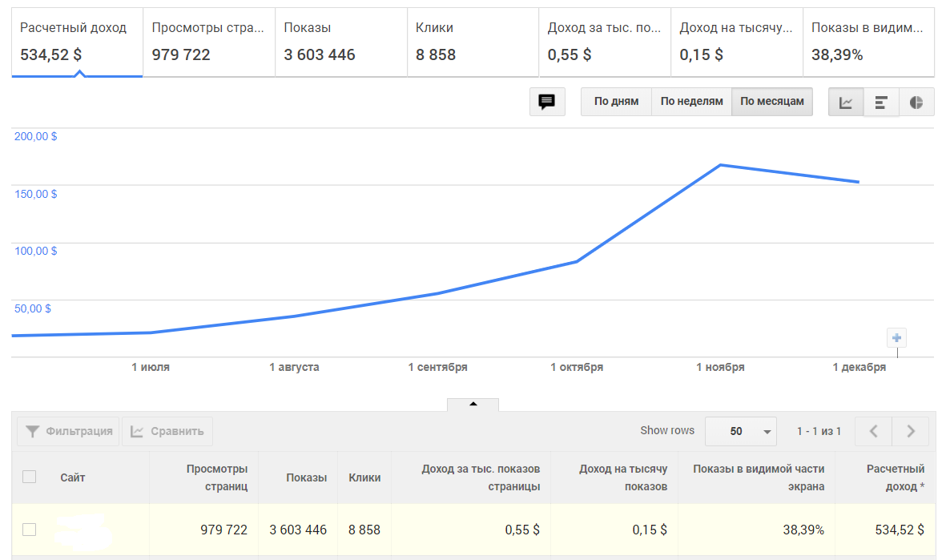Select the Доход на тысячу metric tab
946x560 pixels.
tap(737, 42)
